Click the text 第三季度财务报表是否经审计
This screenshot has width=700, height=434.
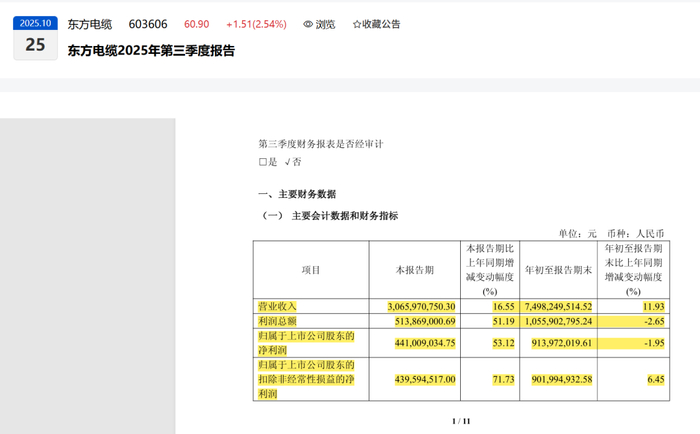[x=321, y=144]
